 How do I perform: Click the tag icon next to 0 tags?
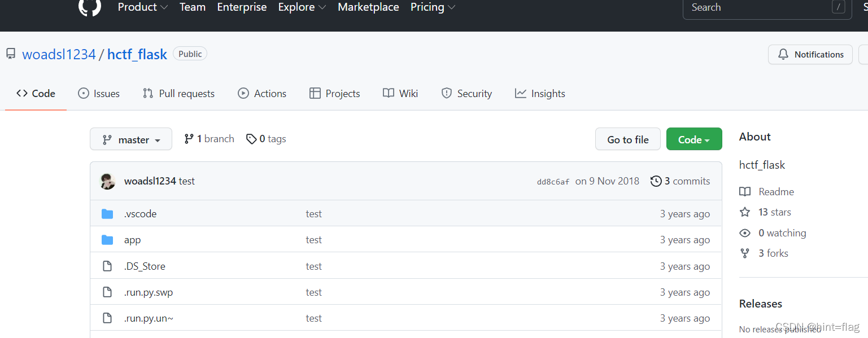click(x=251, y=139)
